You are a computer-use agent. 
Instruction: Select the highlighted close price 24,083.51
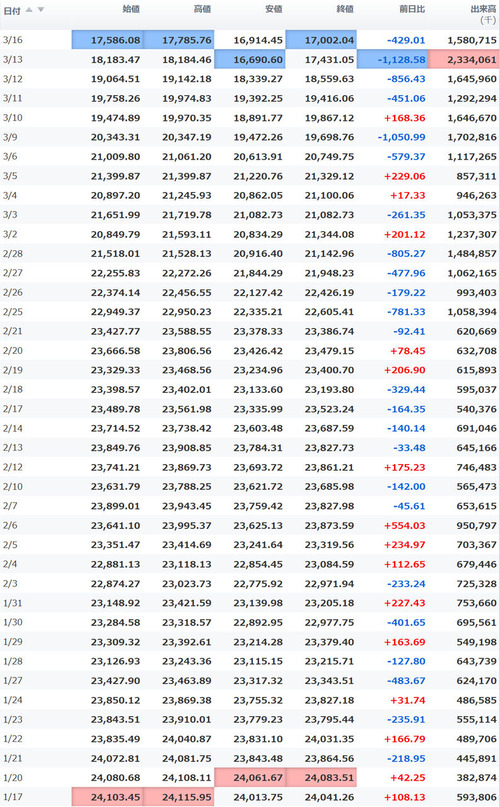click(321, 777)
